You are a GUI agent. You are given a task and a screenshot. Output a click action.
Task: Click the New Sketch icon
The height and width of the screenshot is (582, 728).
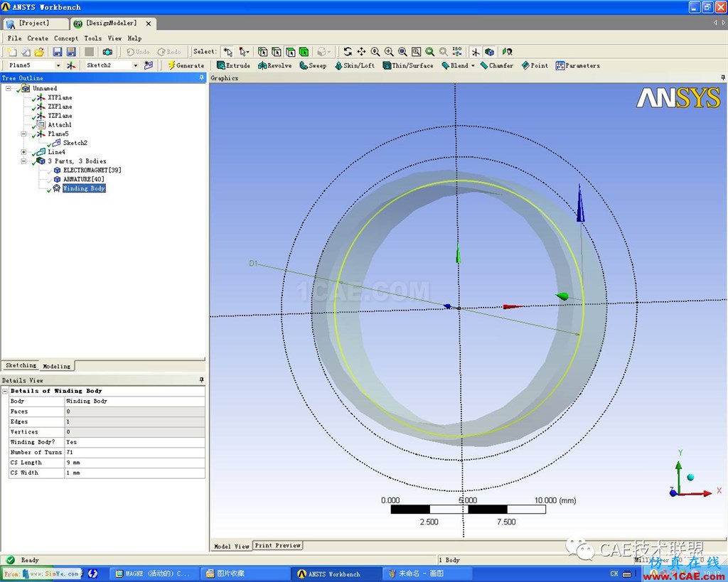[149, 65]
